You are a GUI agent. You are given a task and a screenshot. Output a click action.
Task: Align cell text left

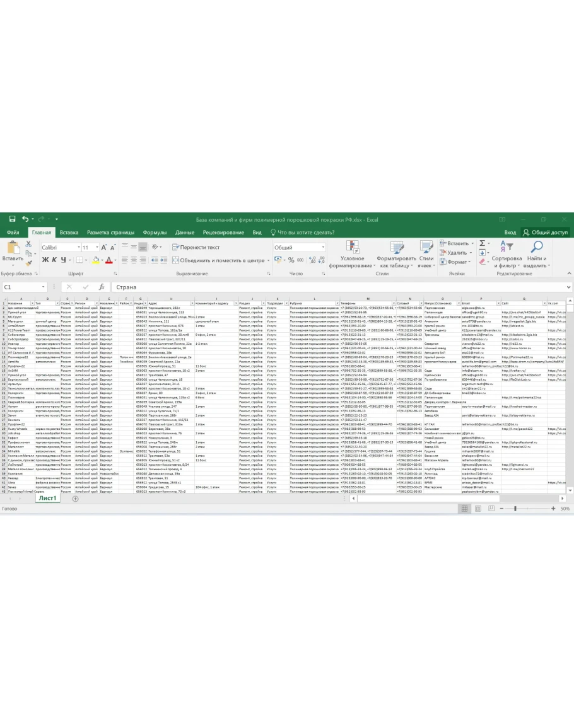124,260
